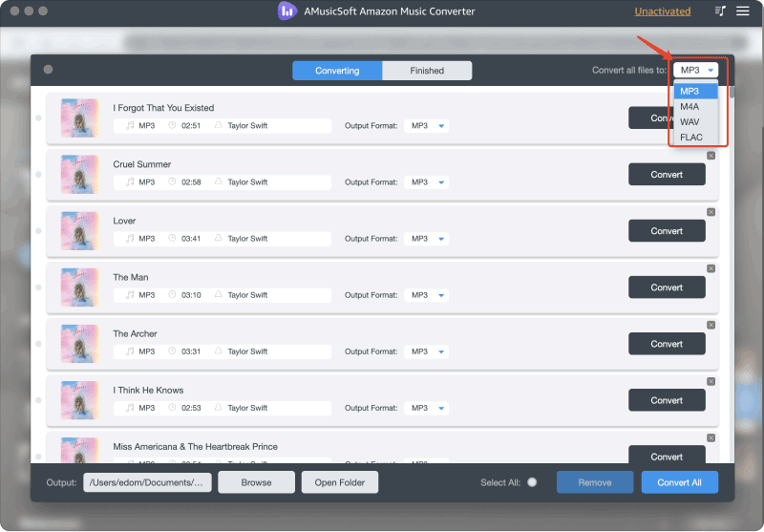Click the album cover of Lover
The image size is (764, 532).
[80, 231]
